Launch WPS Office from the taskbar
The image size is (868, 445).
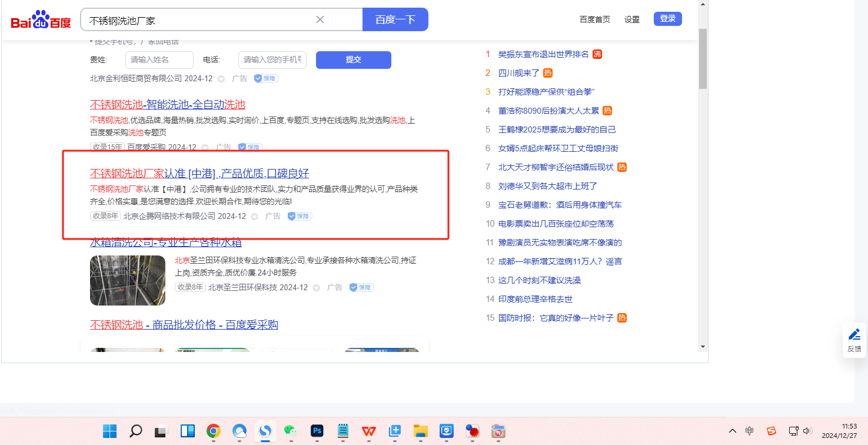click(x=369, y=431)
